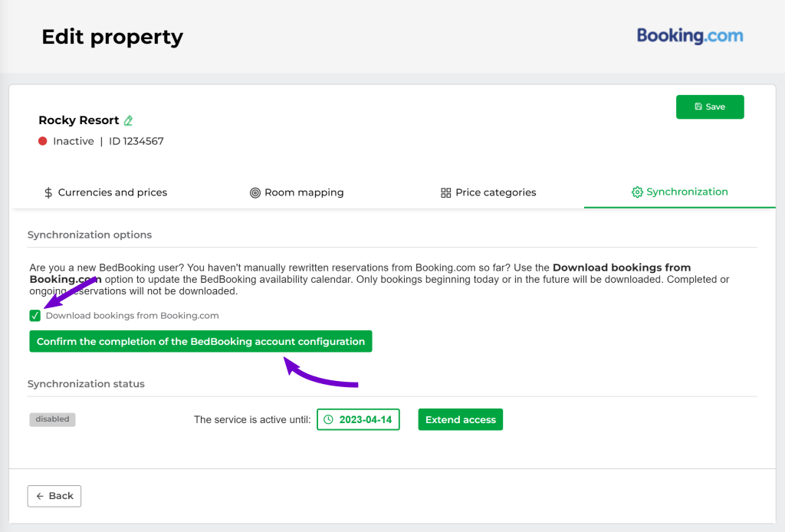Click the disabled synchronization status badge
Screen dimensions: 785x532
click(x=53, y=419)
